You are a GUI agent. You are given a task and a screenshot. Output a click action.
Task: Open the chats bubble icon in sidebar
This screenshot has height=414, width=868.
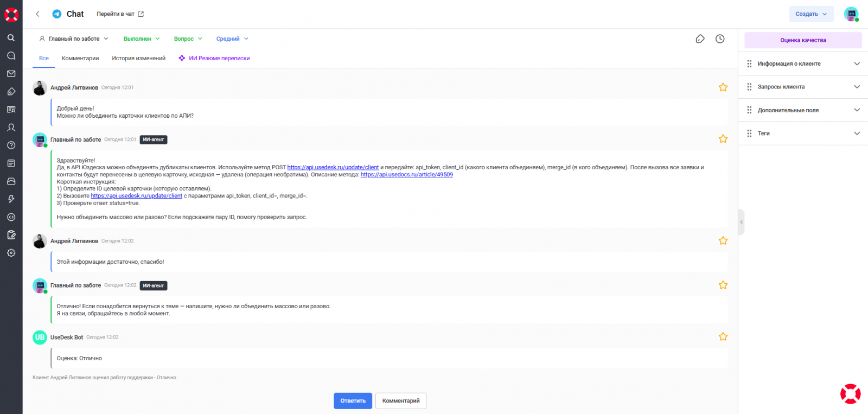tap(11, 56)
